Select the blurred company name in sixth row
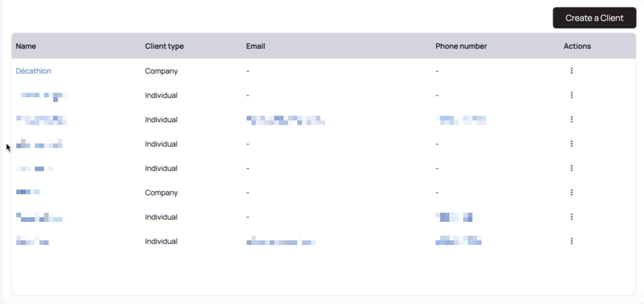This screenshot has height=304, width=644. [28, 192]
